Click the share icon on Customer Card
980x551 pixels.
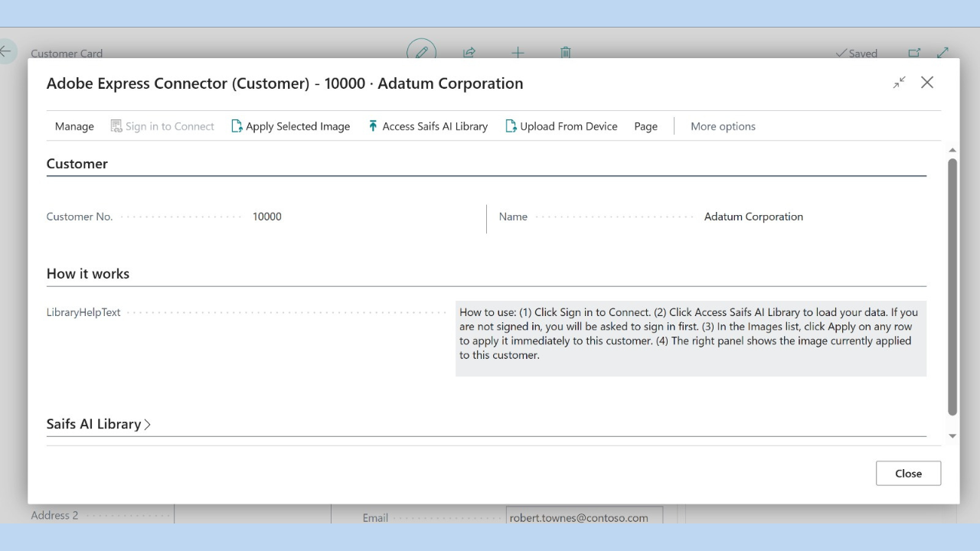pyautogui.click(x=469, y=53)
